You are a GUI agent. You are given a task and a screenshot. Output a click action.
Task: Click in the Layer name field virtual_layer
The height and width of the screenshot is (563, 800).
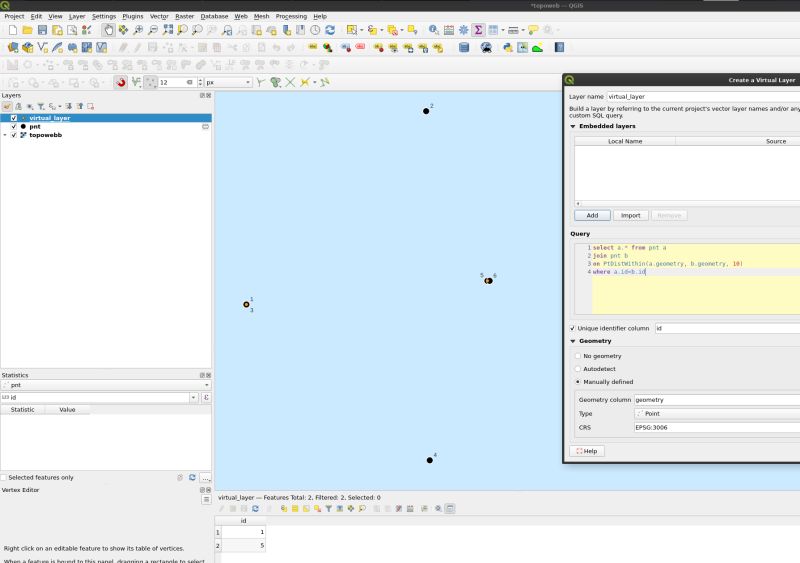704,96
